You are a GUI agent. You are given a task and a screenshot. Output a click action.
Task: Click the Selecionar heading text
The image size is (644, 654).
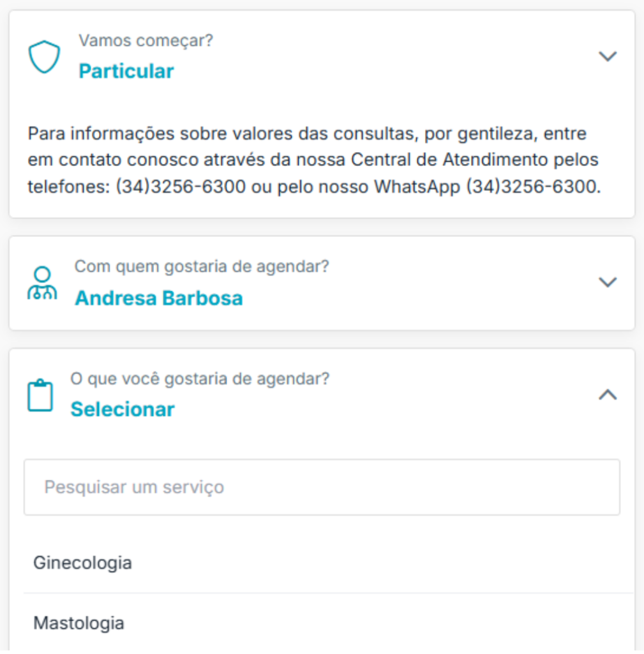[x=122, y=409]
